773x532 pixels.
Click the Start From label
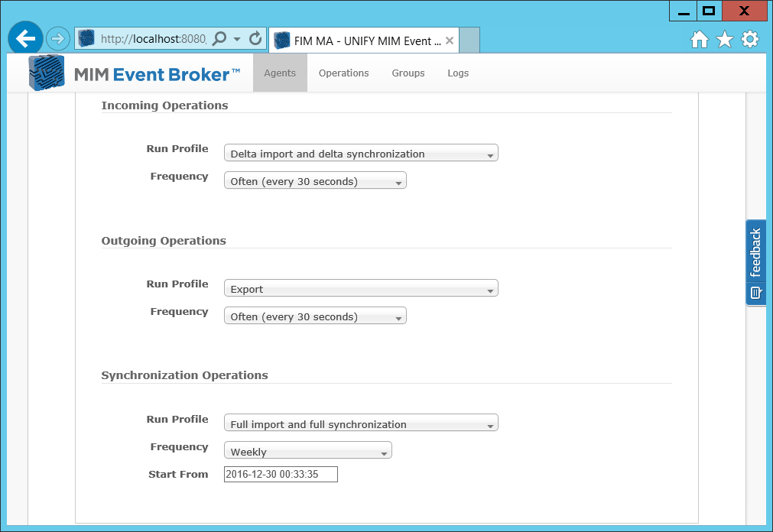click(x=178, y=475)
